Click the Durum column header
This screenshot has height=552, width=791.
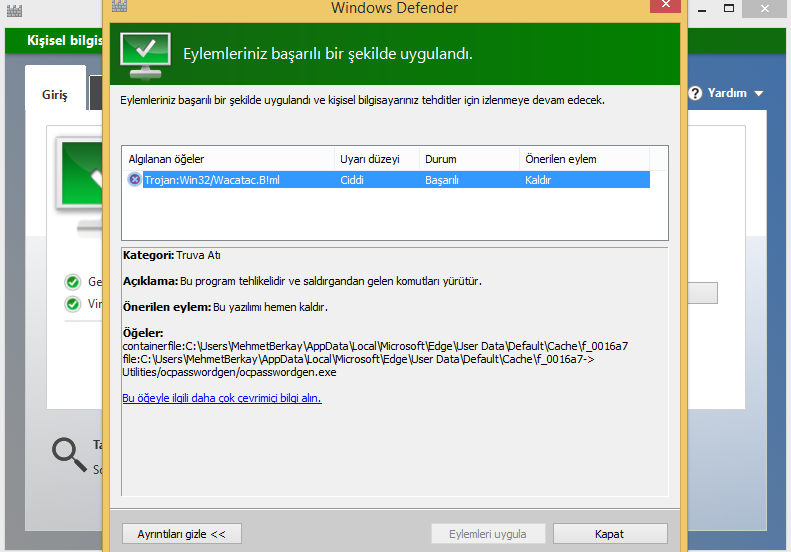pos(469,159)
